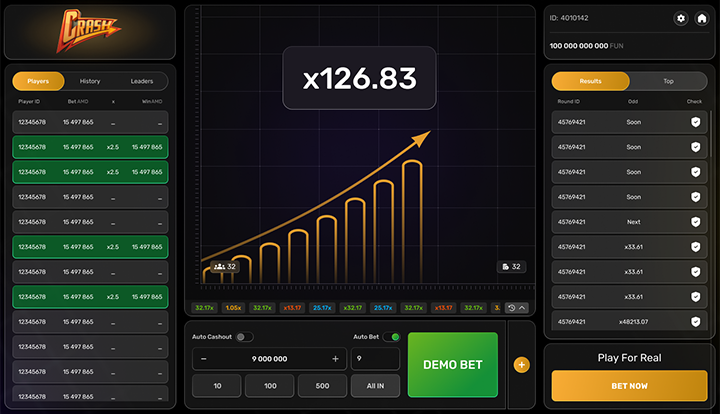
Task: Click the BET NOW button
Action: pos(629,384)
